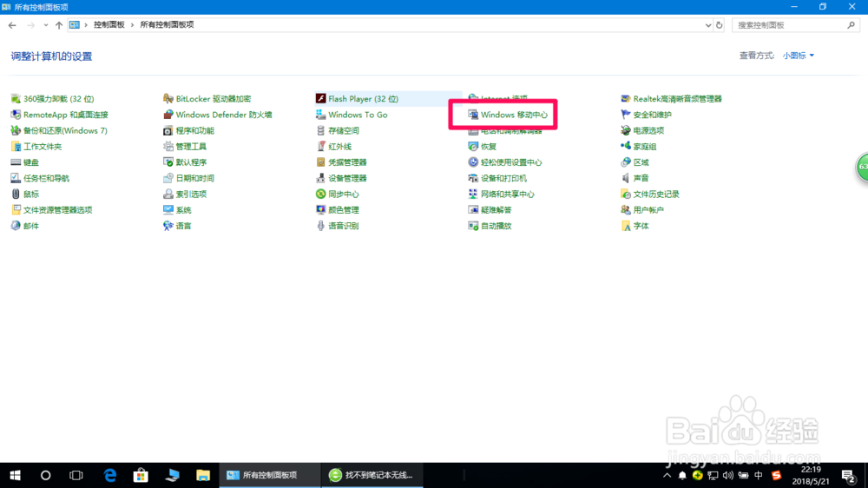Screen dimensions: 868x488
Task: Open RemoteApp 和桌面连接
Action: [59, 115]
